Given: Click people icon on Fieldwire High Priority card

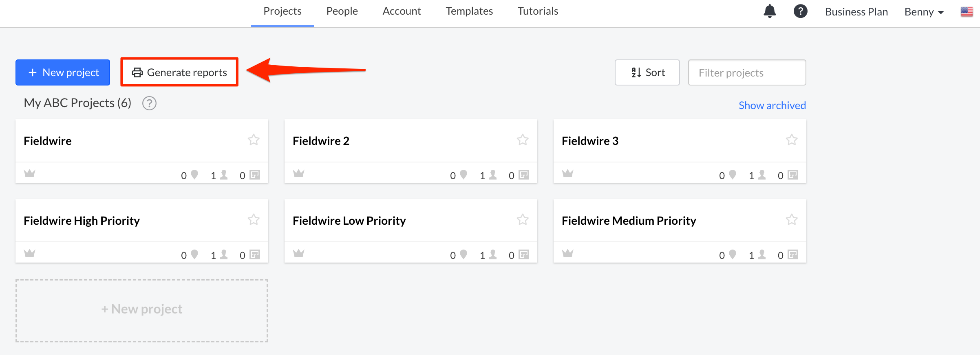Looking at the screenshot, I should point(224,254).
